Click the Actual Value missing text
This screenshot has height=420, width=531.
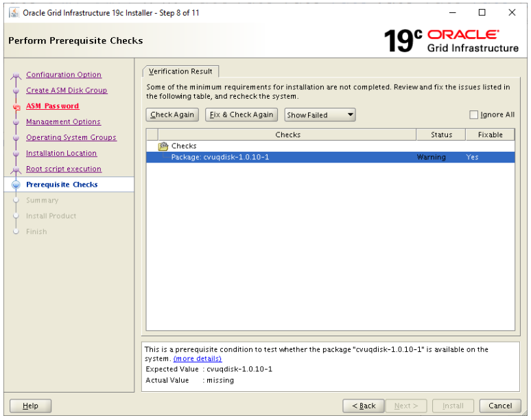(220, 380)
